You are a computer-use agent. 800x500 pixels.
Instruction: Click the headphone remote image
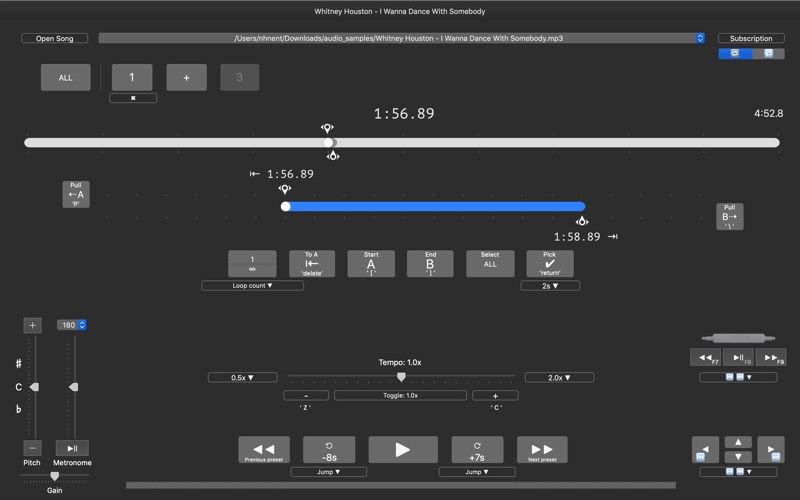coord(738,338)
